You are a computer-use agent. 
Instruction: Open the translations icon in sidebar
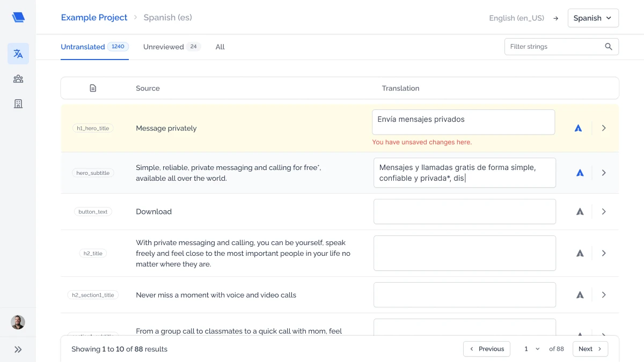coord(18,54)
